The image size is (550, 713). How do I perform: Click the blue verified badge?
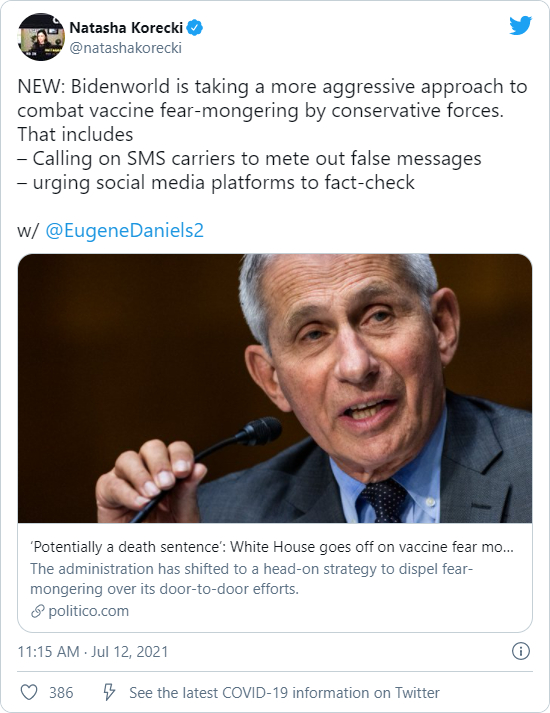pos(195,28)
